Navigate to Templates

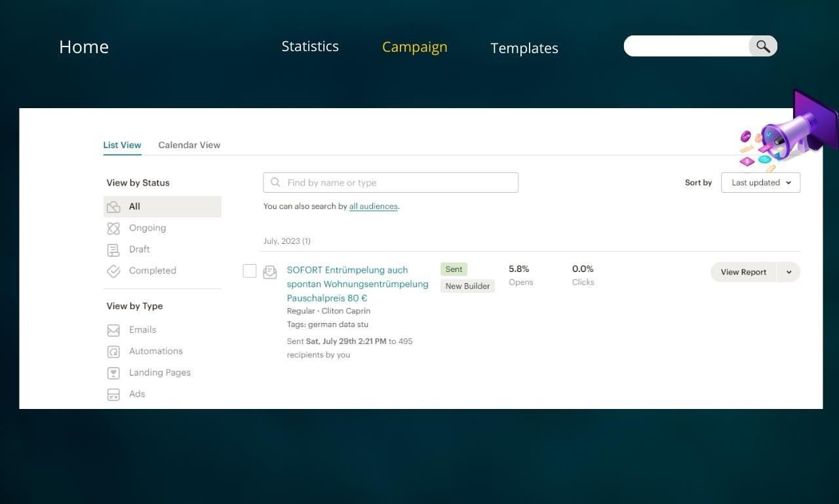tap(524, 47)
